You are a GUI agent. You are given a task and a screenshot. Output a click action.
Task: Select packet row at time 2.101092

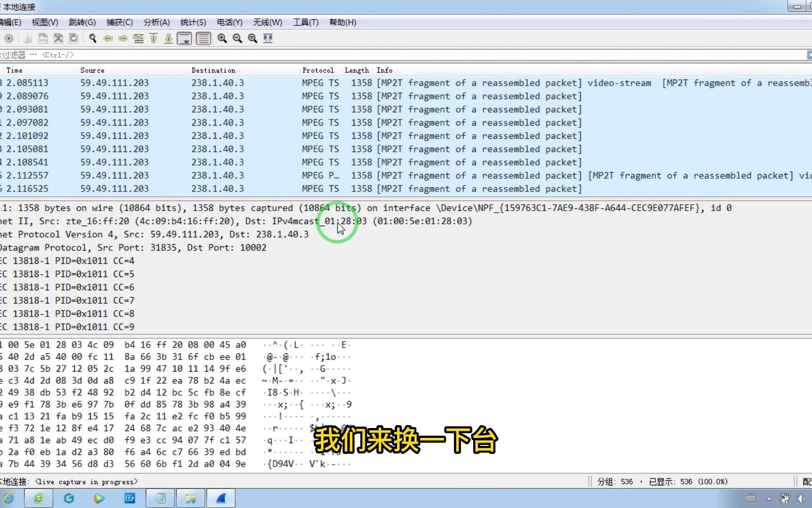406,135
